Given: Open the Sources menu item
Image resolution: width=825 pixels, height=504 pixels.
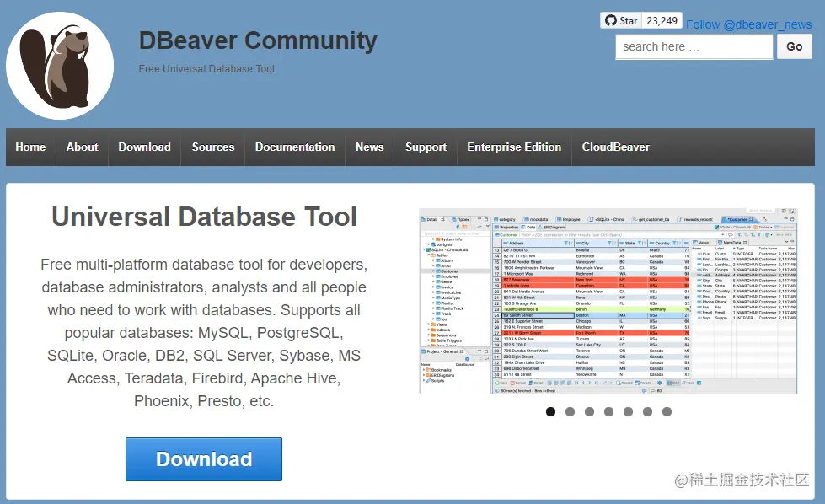Looking at the screenshot, I should pyautogui.click(x=213, y=147).
